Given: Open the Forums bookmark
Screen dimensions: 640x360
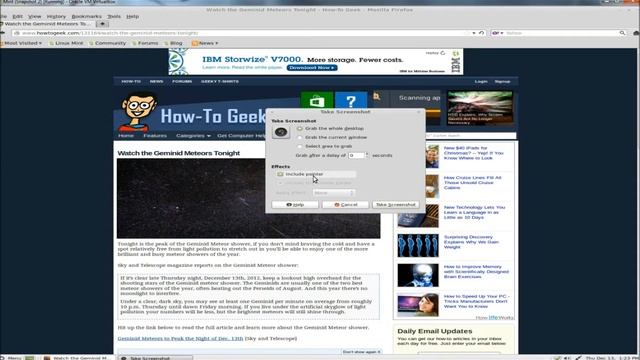Looking at the screenshot, I should 145,43.
